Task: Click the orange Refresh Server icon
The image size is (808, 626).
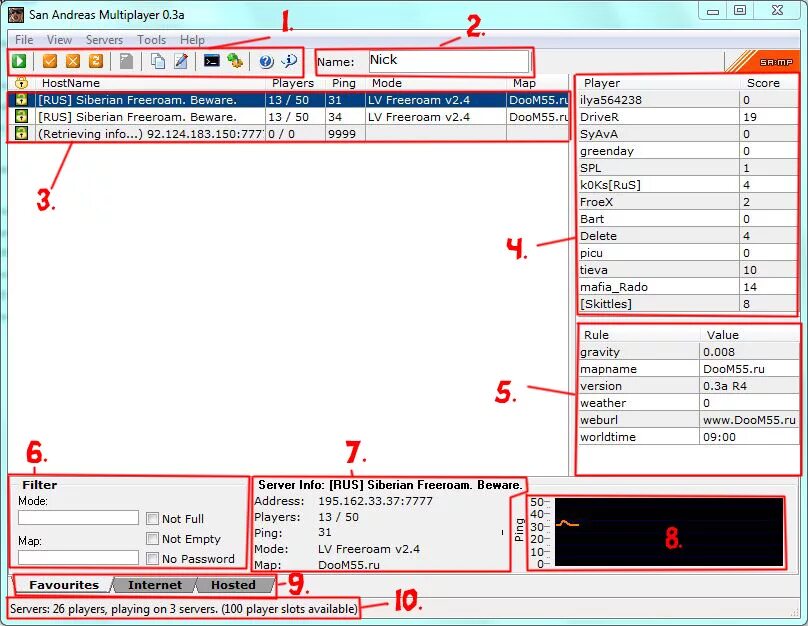Action: pyautogui.click(x=96, y=61)
